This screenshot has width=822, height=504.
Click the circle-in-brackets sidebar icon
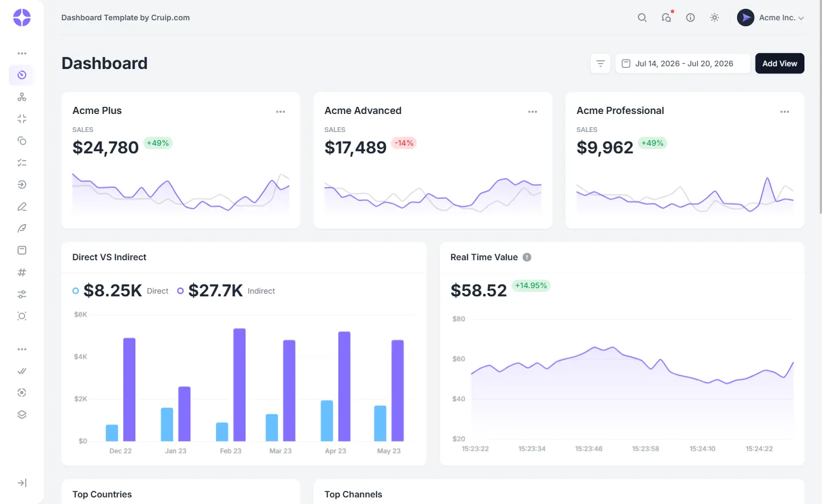point(22,316)
